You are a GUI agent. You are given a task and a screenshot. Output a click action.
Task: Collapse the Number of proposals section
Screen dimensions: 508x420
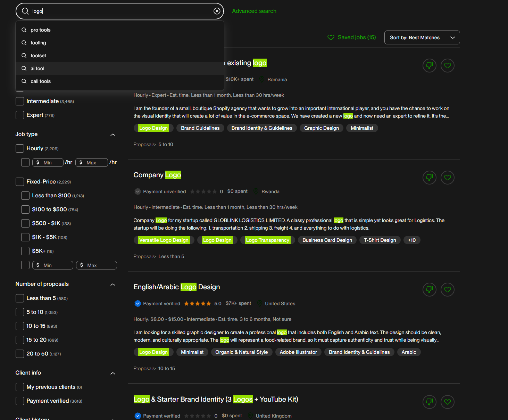pos(113,284)
